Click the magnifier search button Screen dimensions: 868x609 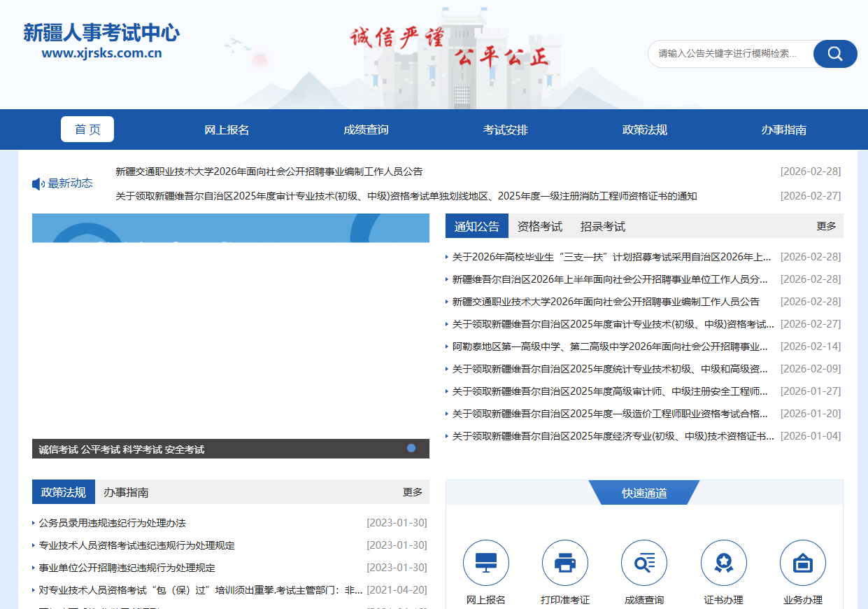click(x=835, y=54)
